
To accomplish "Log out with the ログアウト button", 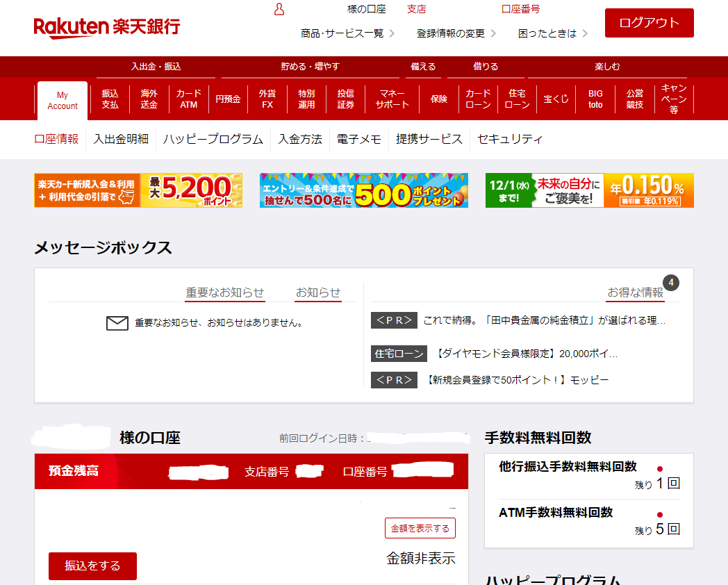I will tap(649, 23).
